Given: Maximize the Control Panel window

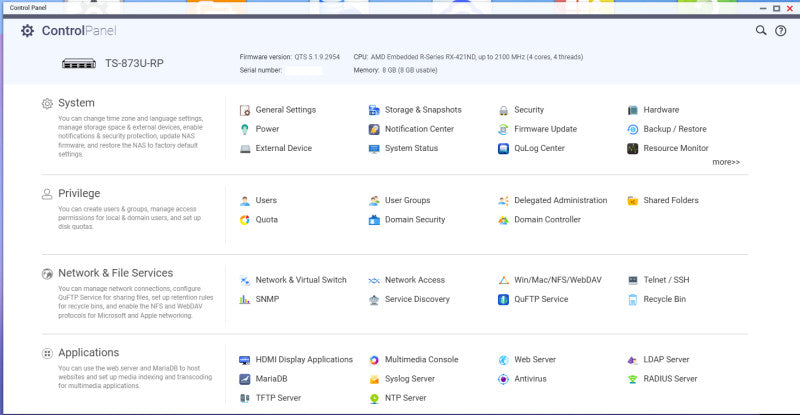Looking at the screenshot, I should (x=777, y=8).
